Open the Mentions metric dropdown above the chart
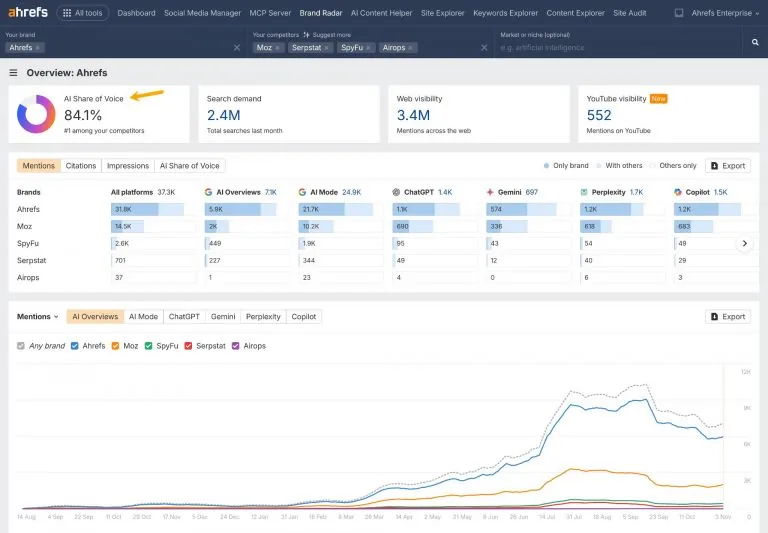 coord(38,316)
